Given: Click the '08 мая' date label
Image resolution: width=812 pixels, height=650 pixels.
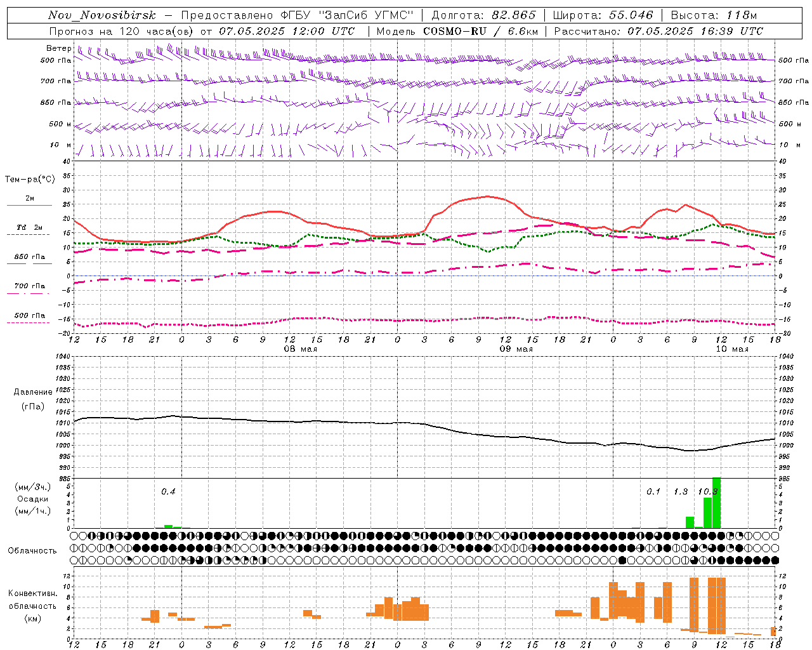Looking at the screenshot, I should click(301, 349).
